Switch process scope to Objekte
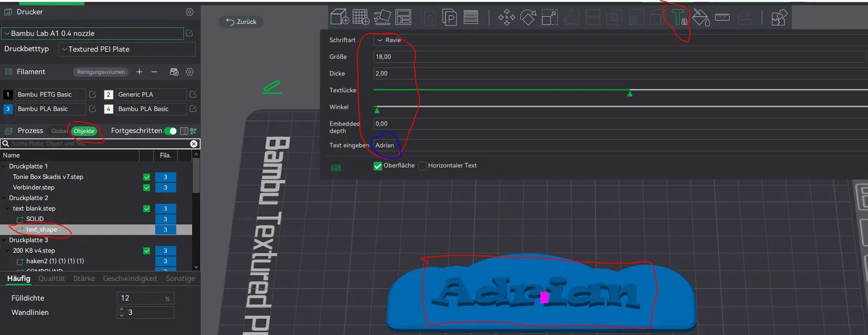The image size is (868, 335). click(x=84, y=131)
